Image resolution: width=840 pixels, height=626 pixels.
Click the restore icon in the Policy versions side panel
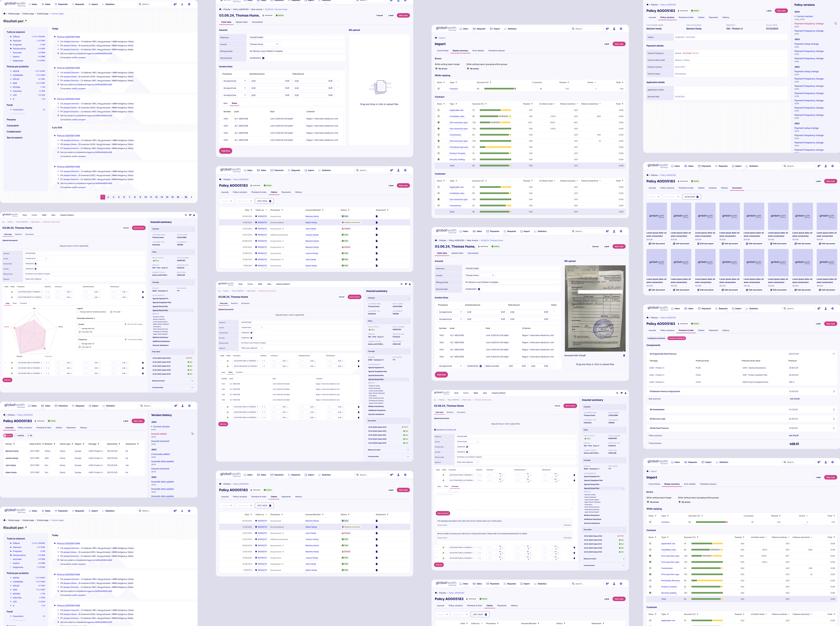pos(835,24)
